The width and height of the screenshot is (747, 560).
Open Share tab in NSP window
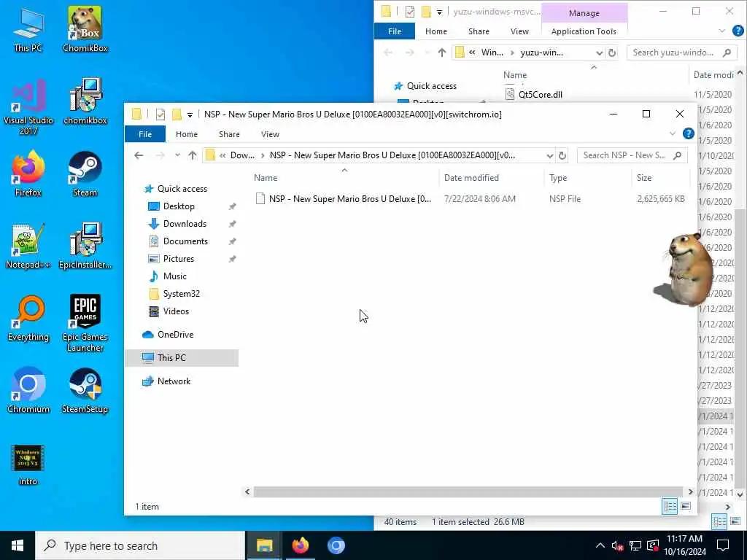[229, 134]
